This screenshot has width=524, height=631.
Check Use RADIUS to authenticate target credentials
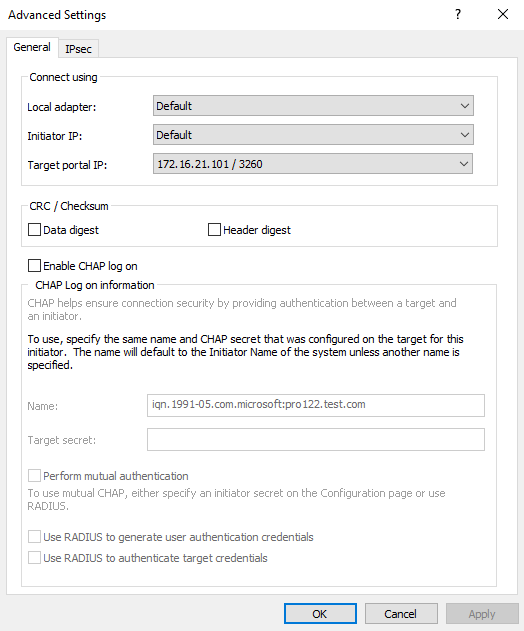click(34, 558)
